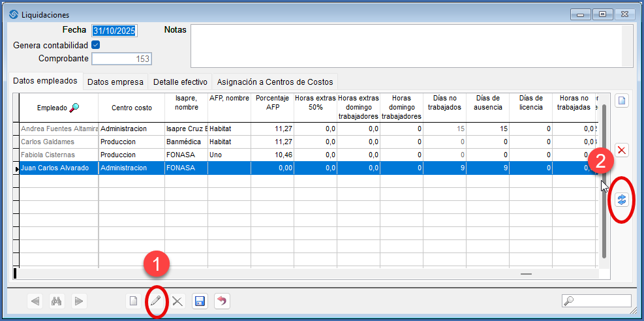The height and width of the screenshot is (321, 644).
Task: Click the Horas domingo trabajadores column header
Action: pyautogui.click(x=402, y=108)
